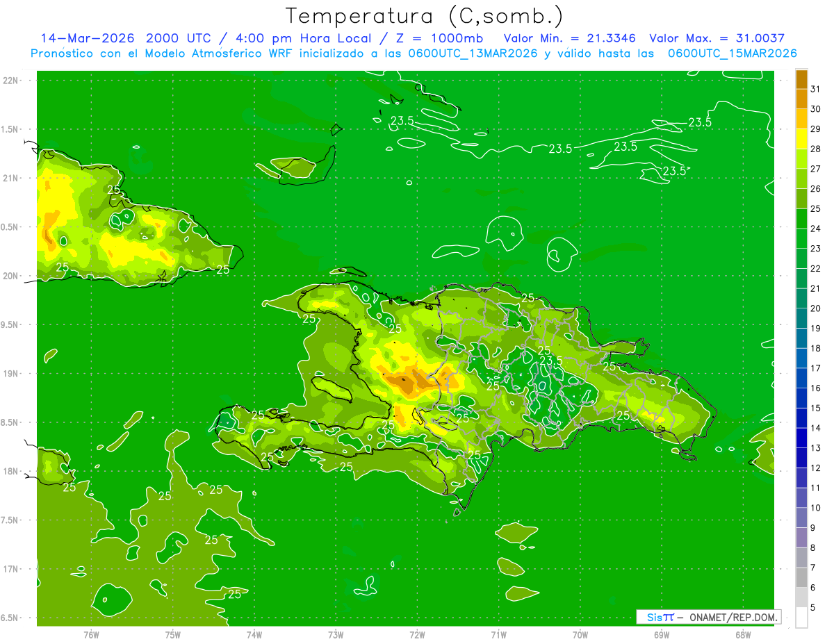Click the 'Temperatura (C,somb.)' chart title

424,16
